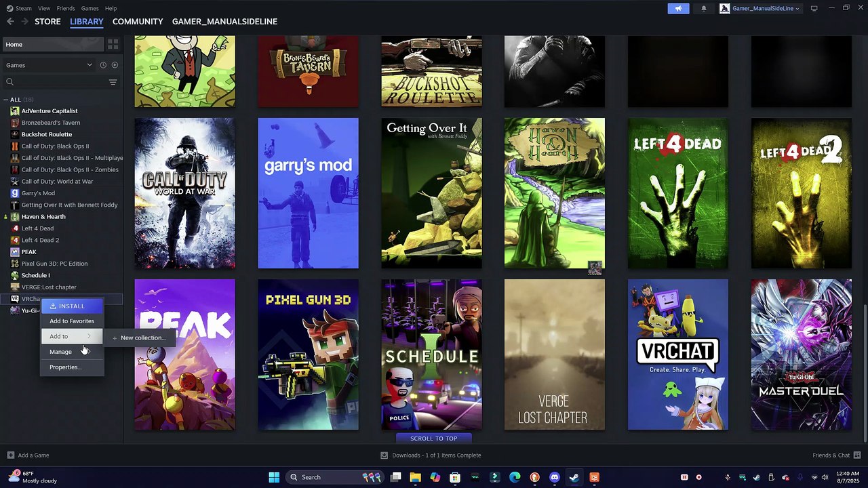Open Windows Start menu
Image resolution: width=868 pixels, height=488 pixels.
tap(274, 477)
